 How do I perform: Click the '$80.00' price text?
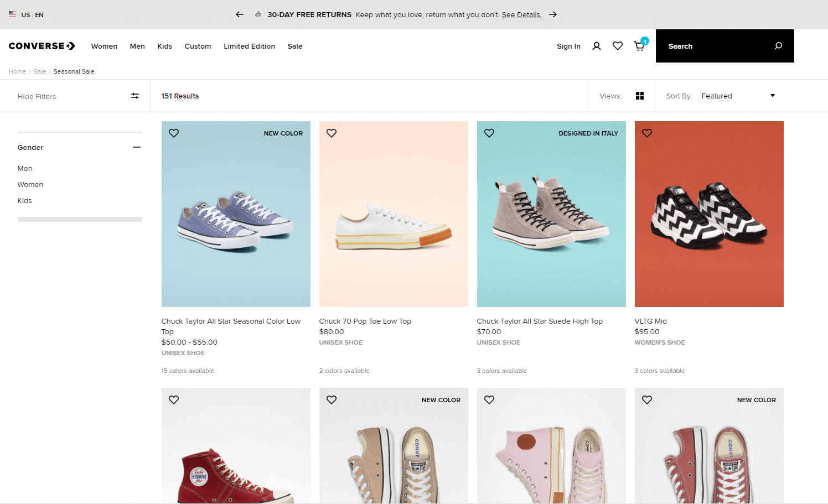(x=332, y=331)
